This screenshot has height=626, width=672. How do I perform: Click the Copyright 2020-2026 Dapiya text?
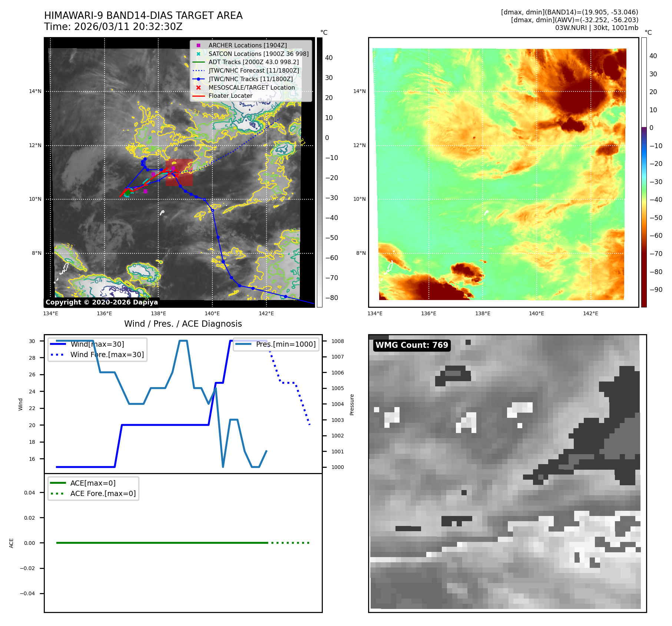pos(102,302)
